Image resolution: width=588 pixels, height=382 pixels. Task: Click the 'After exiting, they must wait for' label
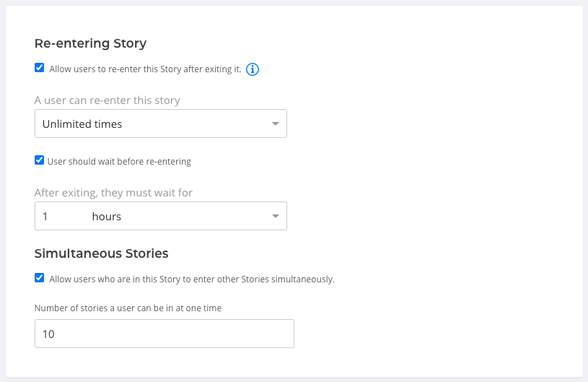point(113,193)
